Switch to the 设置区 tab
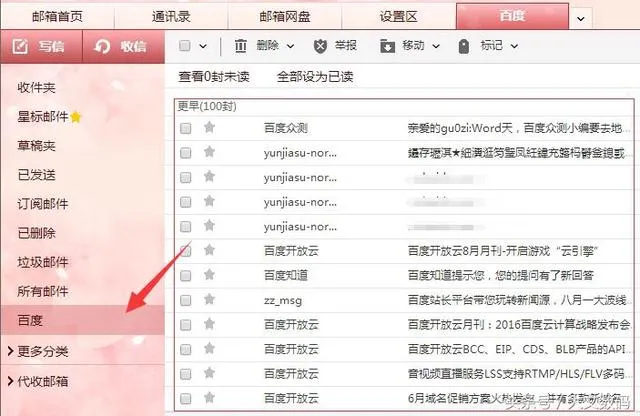640x416 pixels. click(398, 16)
